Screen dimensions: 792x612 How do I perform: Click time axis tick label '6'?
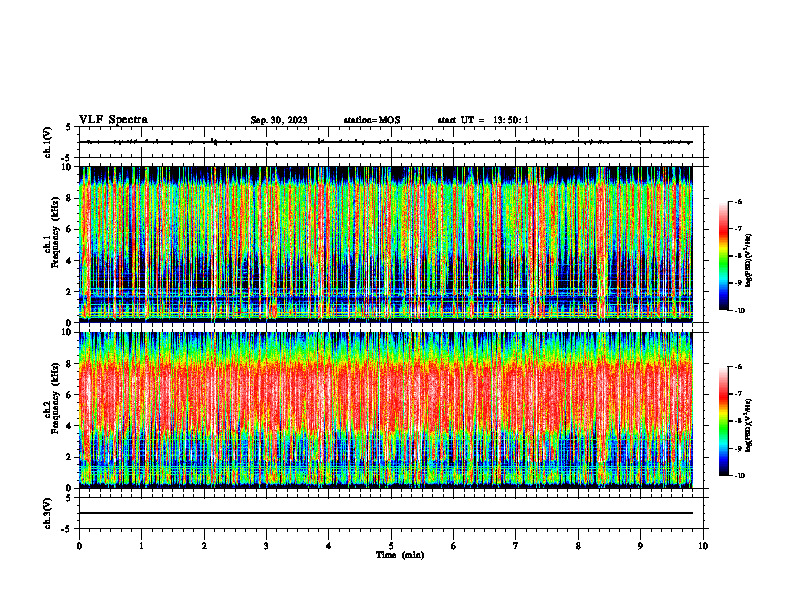pyautogui.click(x=454, y=546)
